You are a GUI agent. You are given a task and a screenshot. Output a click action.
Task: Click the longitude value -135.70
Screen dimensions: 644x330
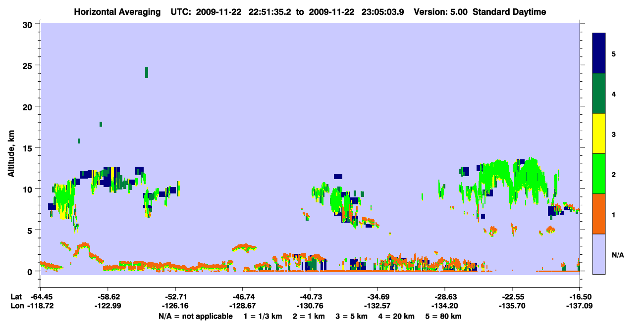[x=512, y=306]
